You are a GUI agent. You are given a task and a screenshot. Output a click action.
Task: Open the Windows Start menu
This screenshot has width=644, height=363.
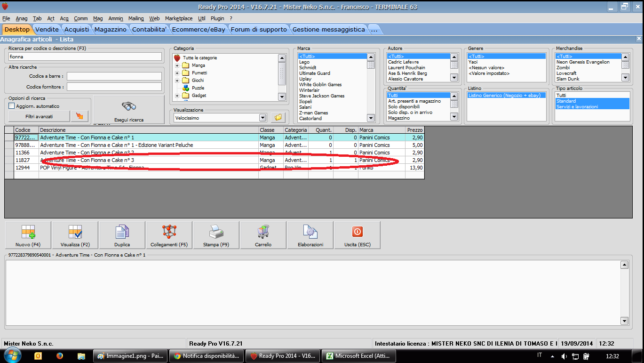[x=13, y=355]
